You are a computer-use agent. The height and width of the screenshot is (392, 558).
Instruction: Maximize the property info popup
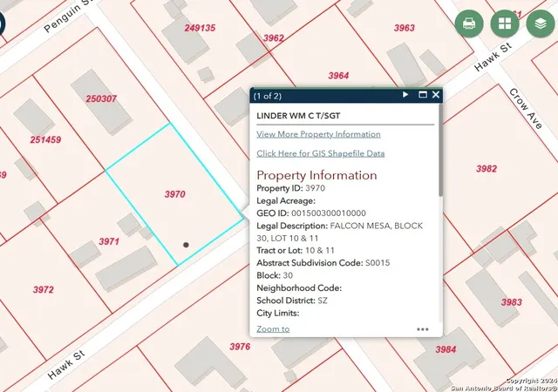422,95
